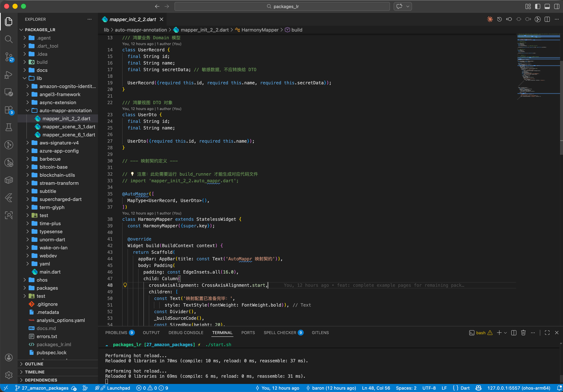Viewport: 563px width, 392px height.
Task: Open Remote Explorer view in activity bar
Action: 9,92
